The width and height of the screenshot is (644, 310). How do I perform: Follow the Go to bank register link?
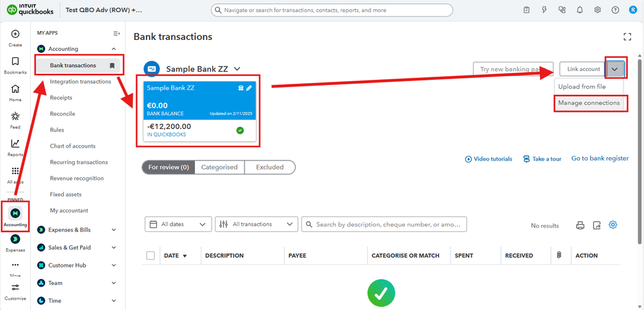point(599,159)
